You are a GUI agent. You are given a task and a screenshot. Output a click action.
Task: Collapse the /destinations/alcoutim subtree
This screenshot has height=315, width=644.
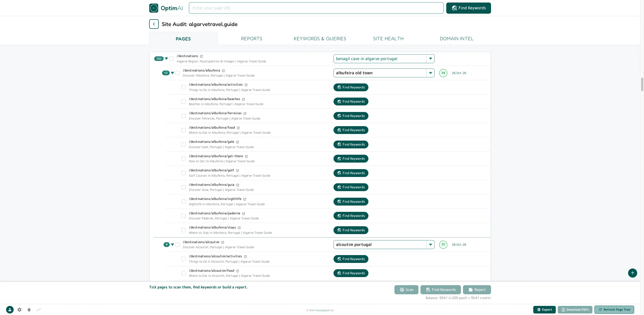pos(172,245)
